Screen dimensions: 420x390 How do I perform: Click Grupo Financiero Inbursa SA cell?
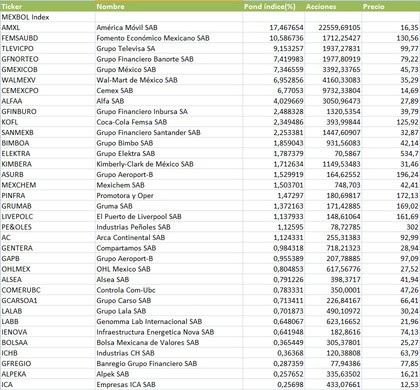coord(169,111)
